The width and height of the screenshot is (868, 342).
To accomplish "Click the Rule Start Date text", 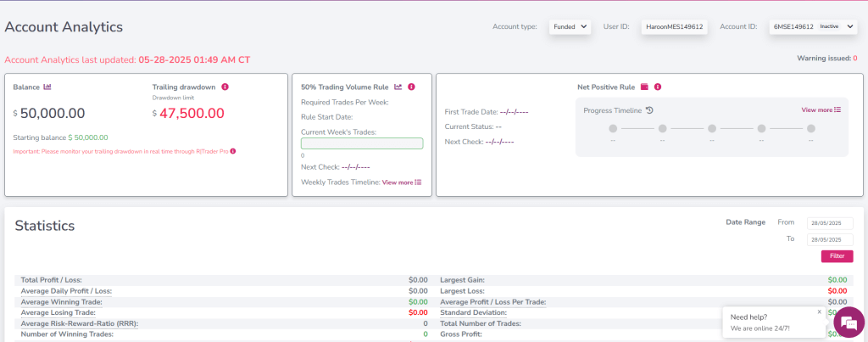I will click(x=327, y=117).
